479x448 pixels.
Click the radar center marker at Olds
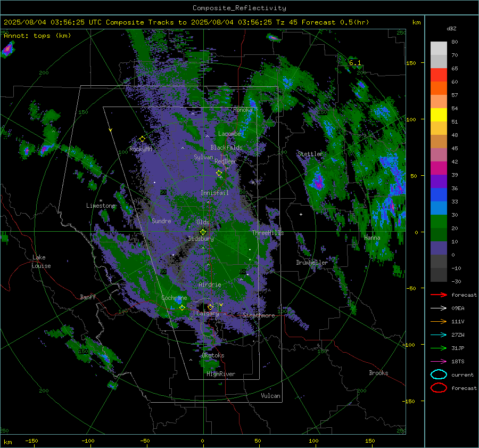[203, 232]
